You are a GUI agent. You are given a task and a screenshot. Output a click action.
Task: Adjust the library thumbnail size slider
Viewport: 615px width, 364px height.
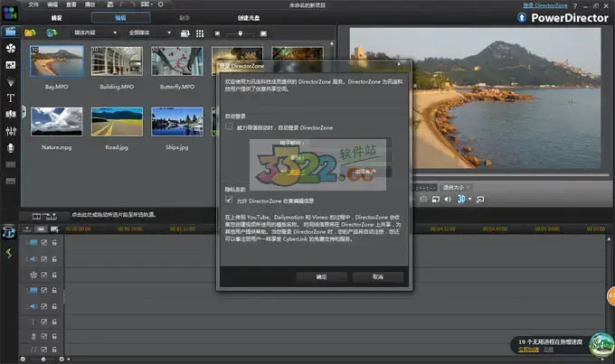point(239,33)
